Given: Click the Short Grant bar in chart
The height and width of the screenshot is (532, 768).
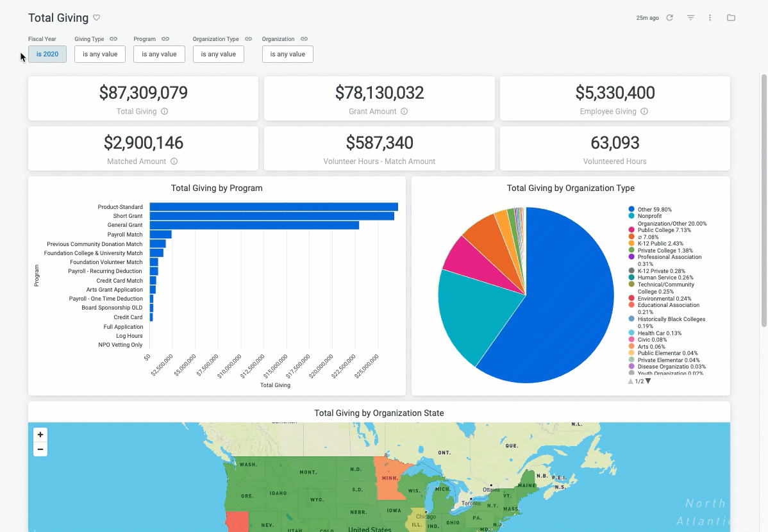Looking at the screenshot, I should pyautogui.click(x=272, y=216).
